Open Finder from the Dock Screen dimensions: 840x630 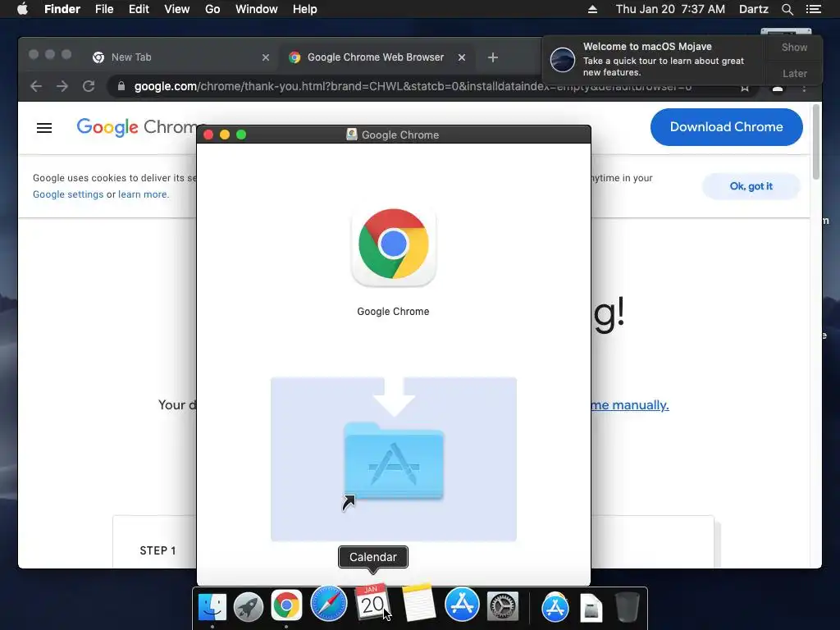212,606
